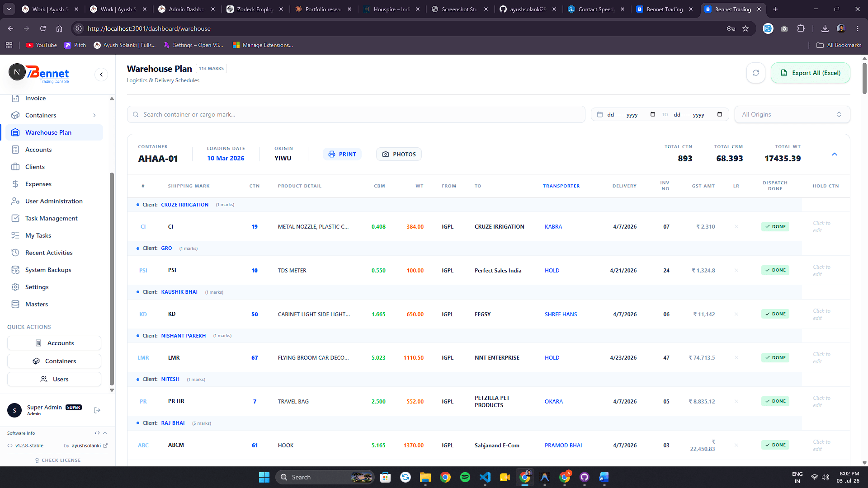Toggle the DONE dispatch status for PR HR row
Screen dimensions: 868x488
(x=775, y=401)
